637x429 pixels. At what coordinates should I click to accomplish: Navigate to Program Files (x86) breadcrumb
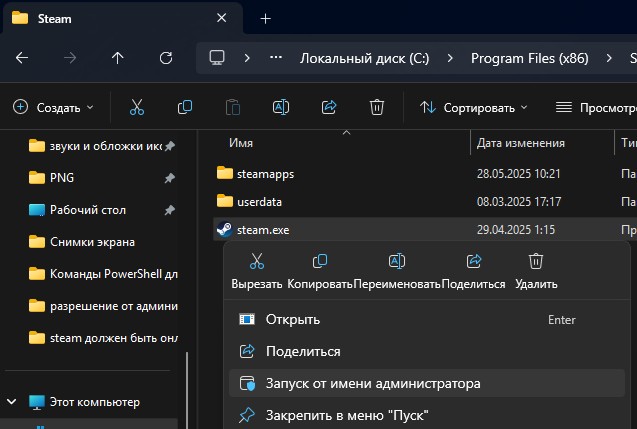click(x=529, y=58)
